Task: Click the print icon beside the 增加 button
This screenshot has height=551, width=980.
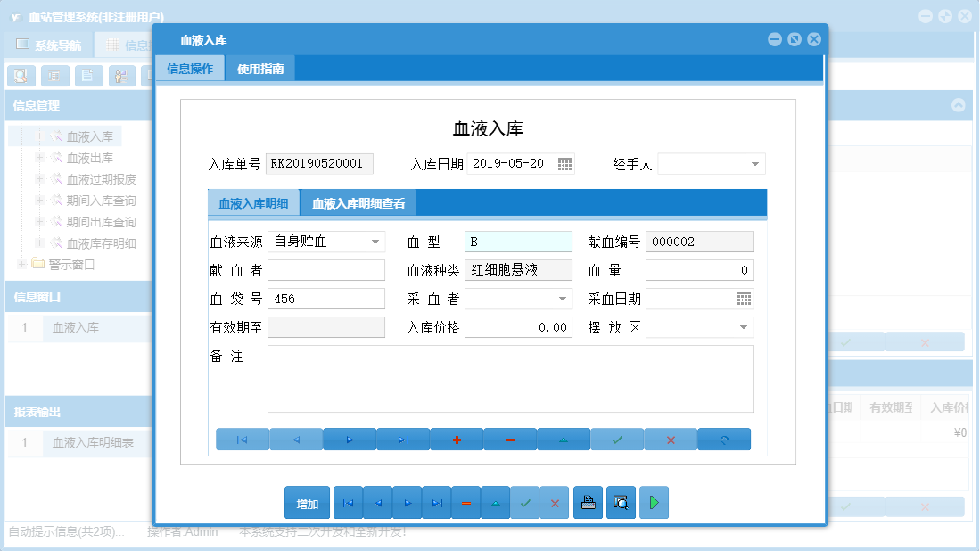Action: (x=588, y=502)
